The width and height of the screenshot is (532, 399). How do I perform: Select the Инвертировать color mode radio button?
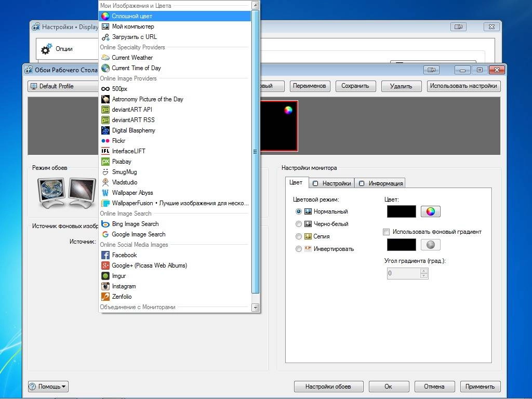pyautogui.click(x=299, y=249)
